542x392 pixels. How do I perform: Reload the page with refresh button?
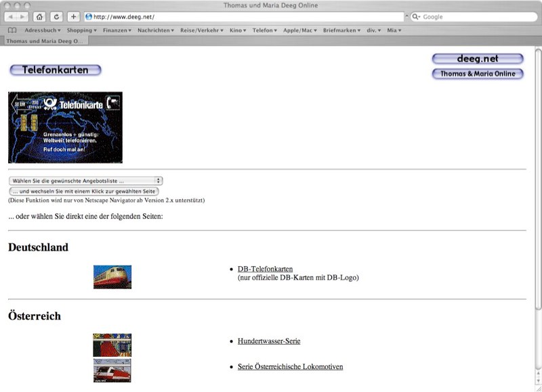tap(56, 16)
